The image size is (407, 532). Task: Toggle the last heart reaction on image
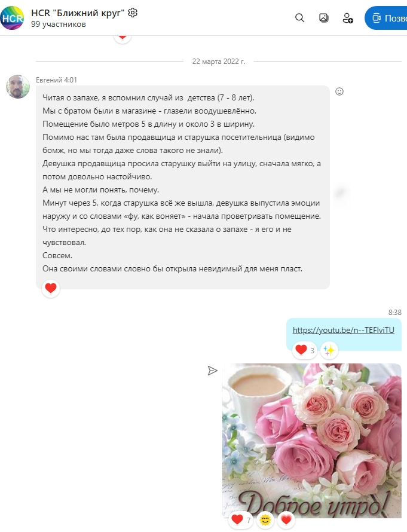[286, 519]
